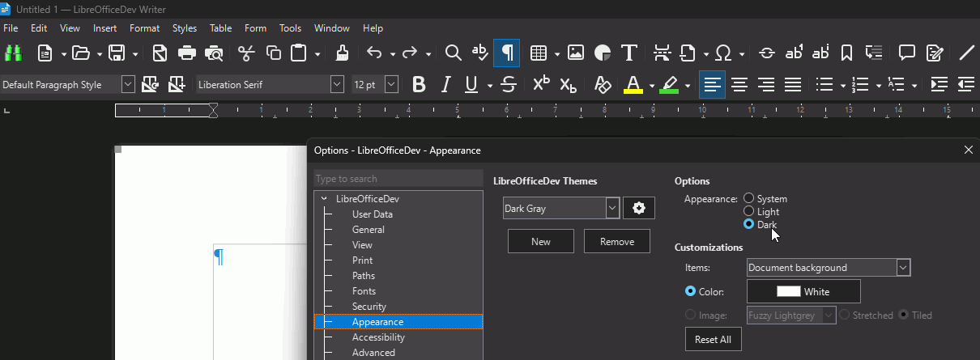Click the Cut scissors icon

click(x=246, y=53)
